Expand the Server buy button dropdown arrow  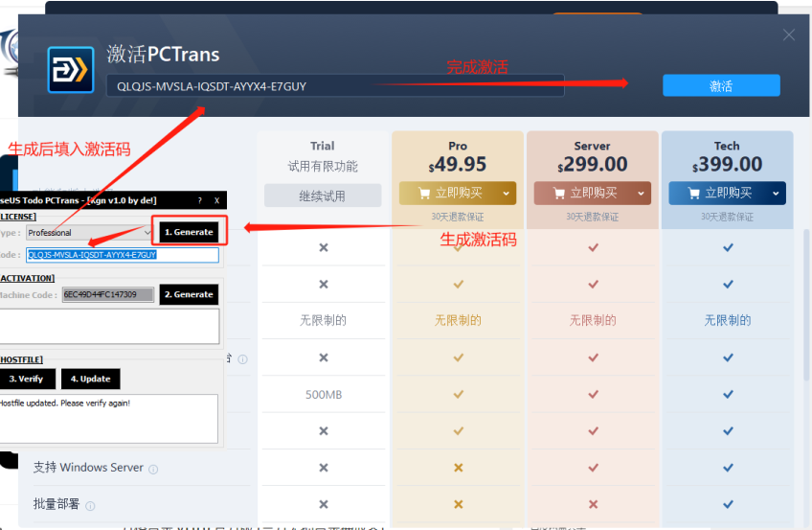tap(642, 194)
